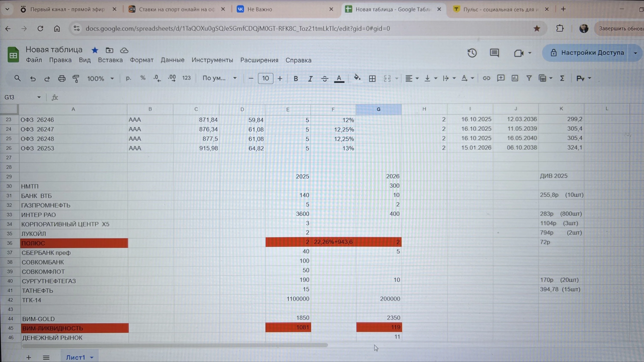Open text wrapping dropdown
This screenshot has height=362, width=644.
pyautogui.click(x=449, y=78)
